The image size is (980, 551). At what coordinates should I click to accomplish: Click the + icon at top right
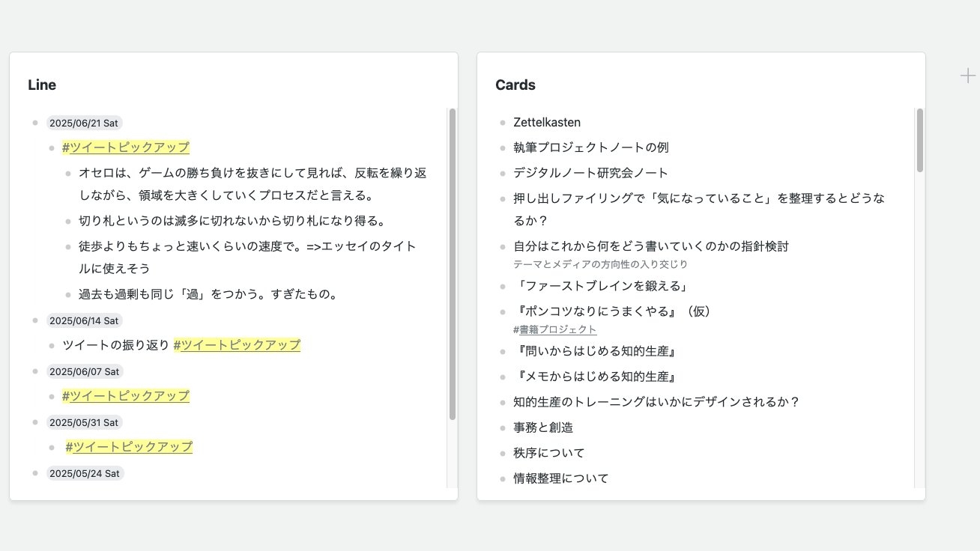coord(967,75)
